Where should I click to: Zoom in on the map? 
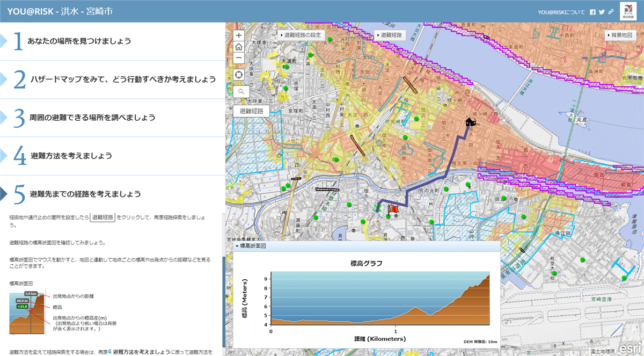click(239, 35)
